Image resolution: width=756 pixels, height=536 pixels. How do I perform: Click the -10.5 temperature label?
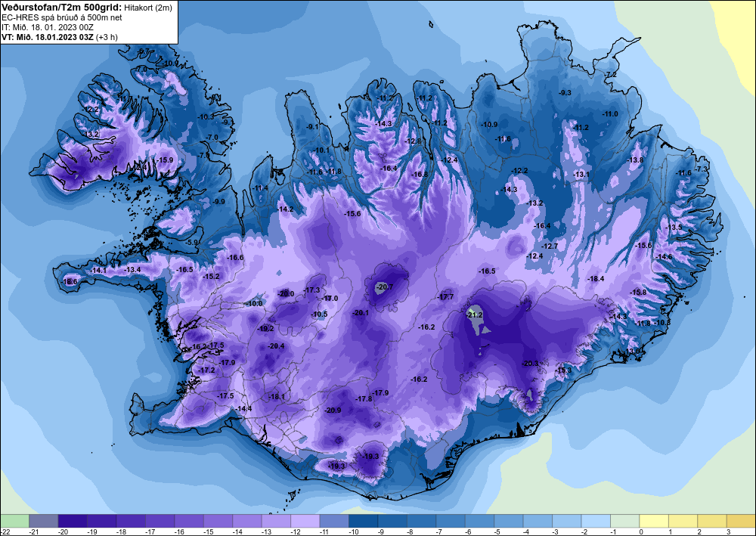point(320,314)
